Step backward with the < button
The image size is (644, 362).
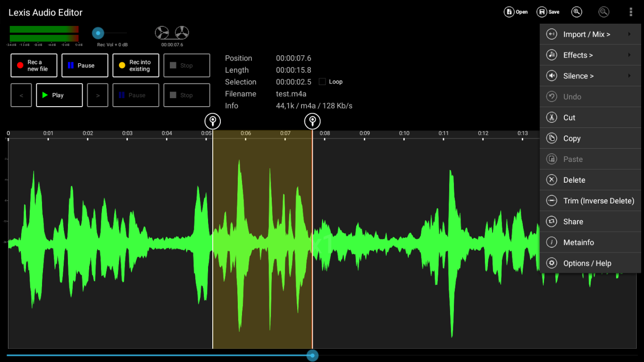click(21, 95)
